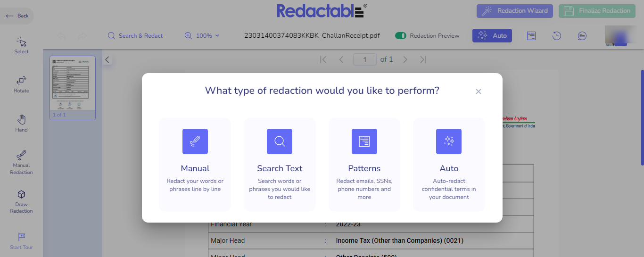The height and width of the screenshot is (257, 644).
Task: Click the 'Major Head' table cell
Action: click(228, 240)
